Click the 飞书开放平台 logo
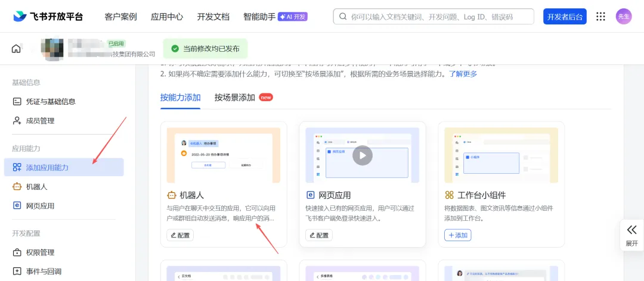The height and width of the screenshot is (281, 644). pos(48,17)
